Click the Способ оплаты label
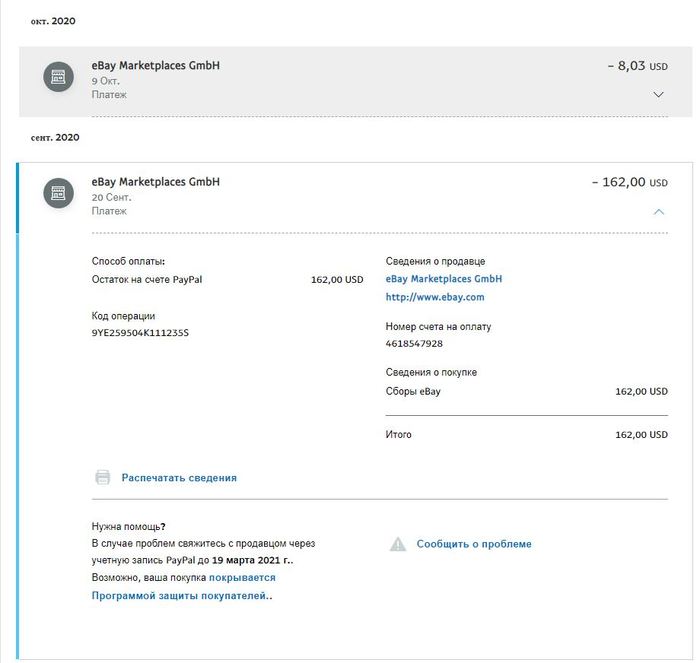The height and width of the screenshot is (663, 700). coord(128,261)
